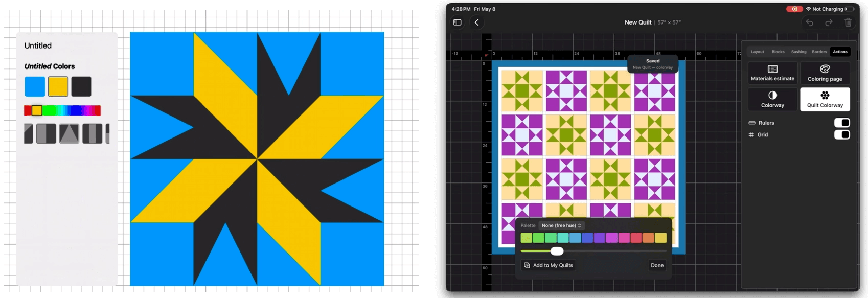This screenshot has height=298, width=868.
Task: Switch to the Borders tab
Action: pos(819,52)
